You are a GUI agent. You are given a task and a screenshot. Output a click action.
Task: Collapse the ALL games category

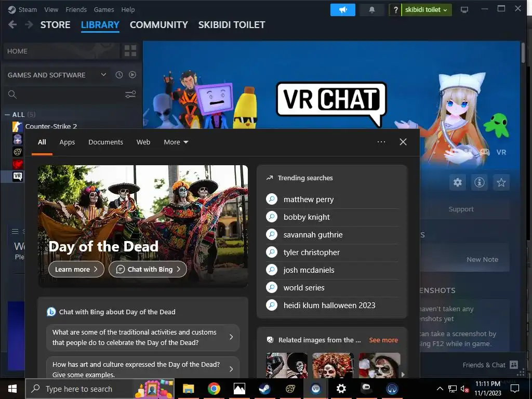tap(7, 115)
